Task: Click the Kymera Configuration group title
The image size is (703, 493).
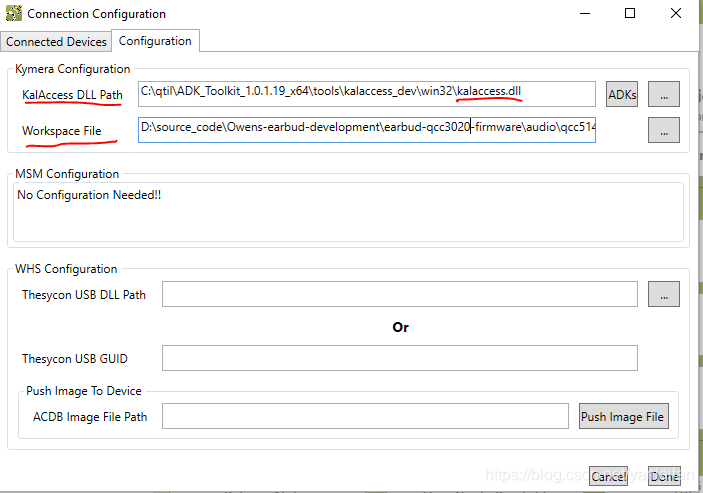Action: point(73,69)
